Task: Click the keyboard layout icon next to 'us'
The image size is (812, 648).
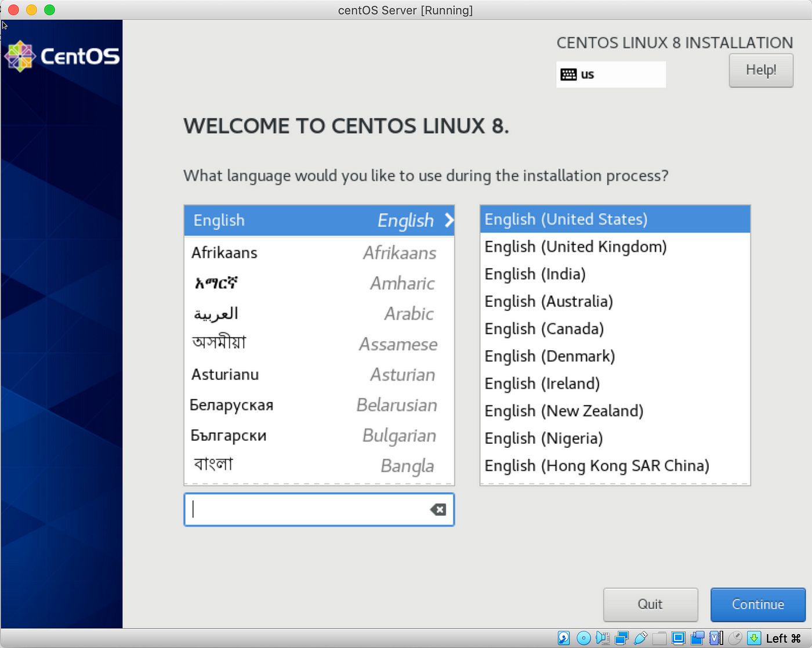Action: pos(568,74)
